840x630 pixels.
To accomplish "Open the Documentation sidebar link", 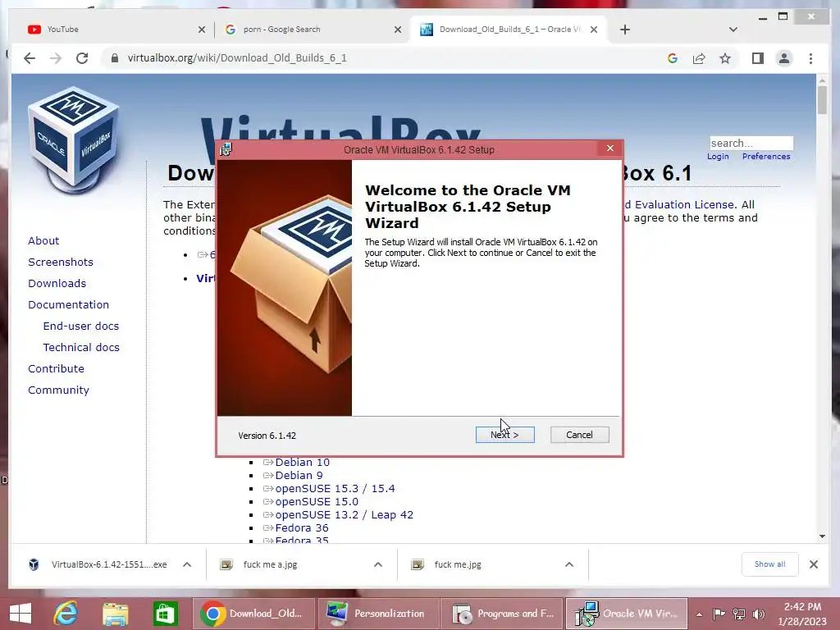I will (x=69, y=304).
